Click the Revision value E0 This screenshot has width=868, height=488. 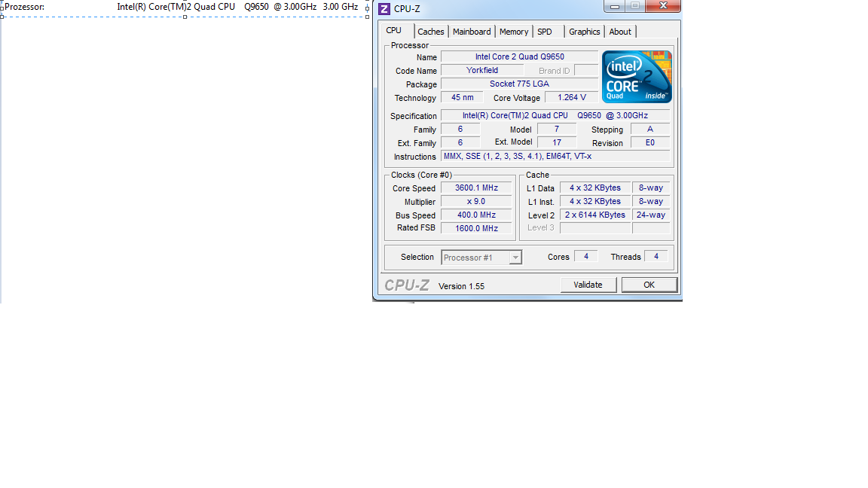pos(650,143)
